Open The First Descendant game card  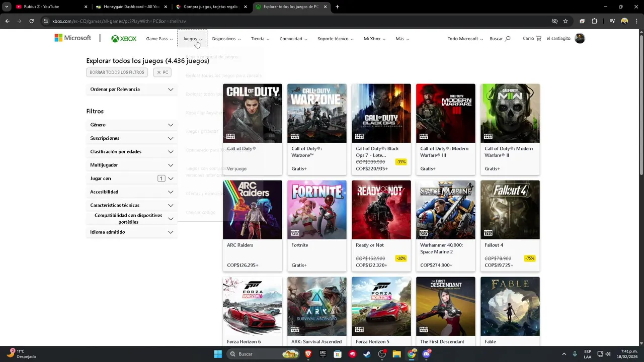[445, 311]
